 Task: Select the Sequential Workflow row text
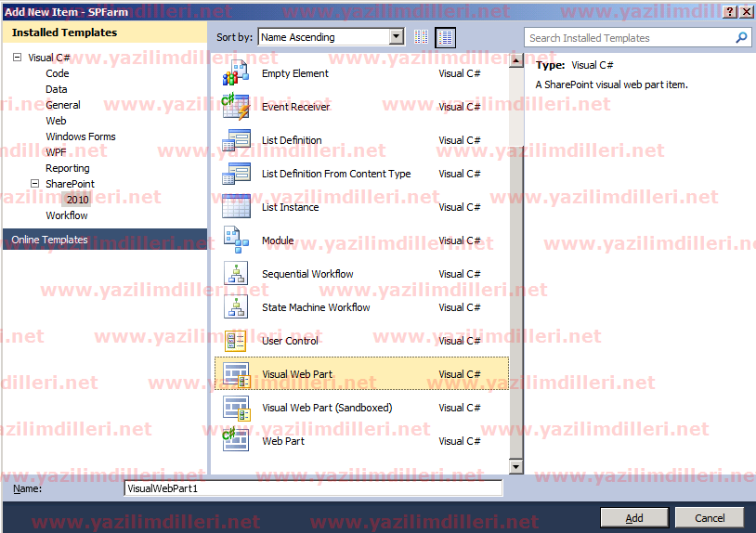pyautogui.click(x=307, y=274)
